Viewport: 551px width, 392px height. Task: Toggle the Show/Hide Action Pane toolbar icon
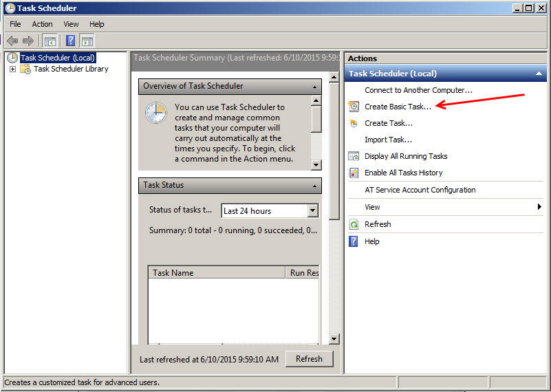[x=87, y=41]
